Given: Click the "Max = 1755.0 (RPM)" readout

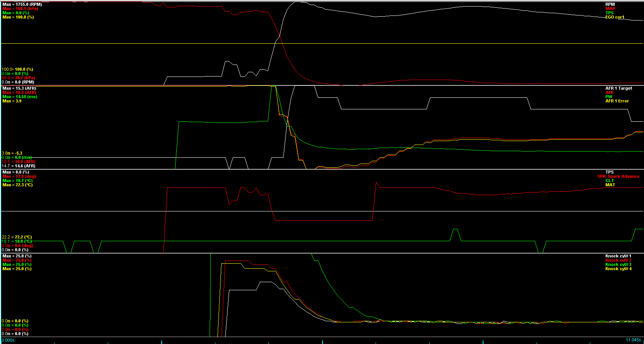Looking at the screenshot, I should coord(22,5).
